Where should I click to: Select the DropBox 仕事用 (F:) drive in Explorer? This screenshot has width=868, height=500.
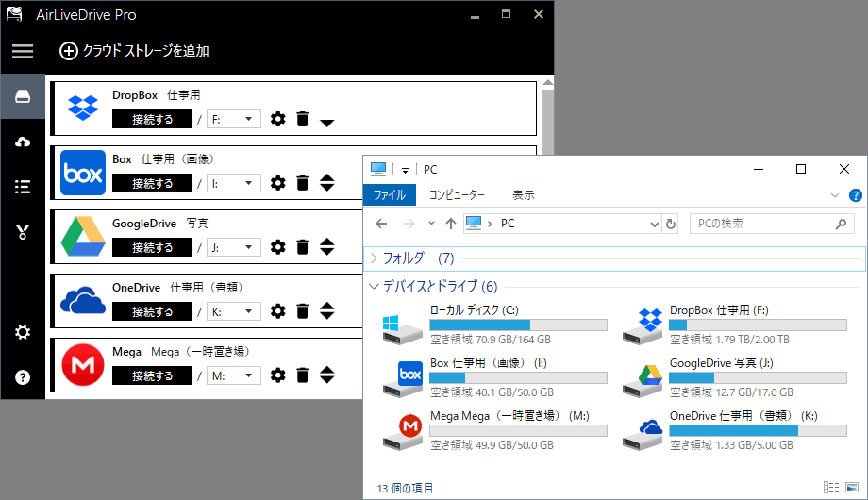point(734,325)
